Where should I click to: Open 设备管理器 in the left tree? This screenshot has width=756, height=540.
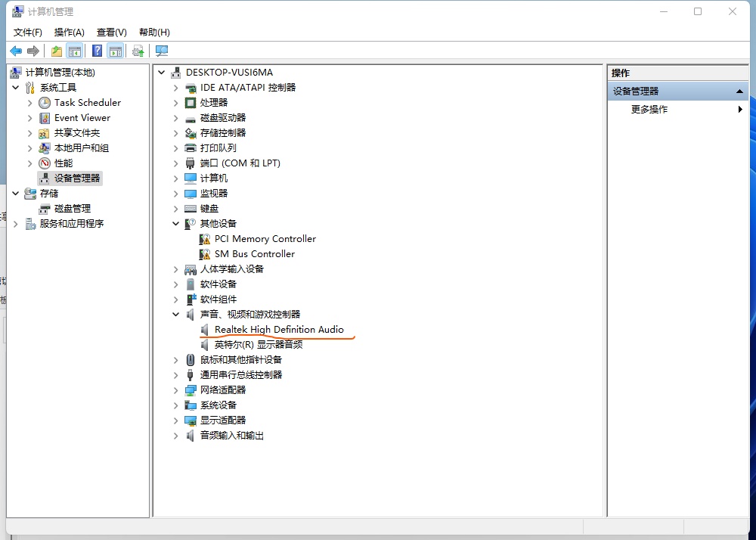76,178
